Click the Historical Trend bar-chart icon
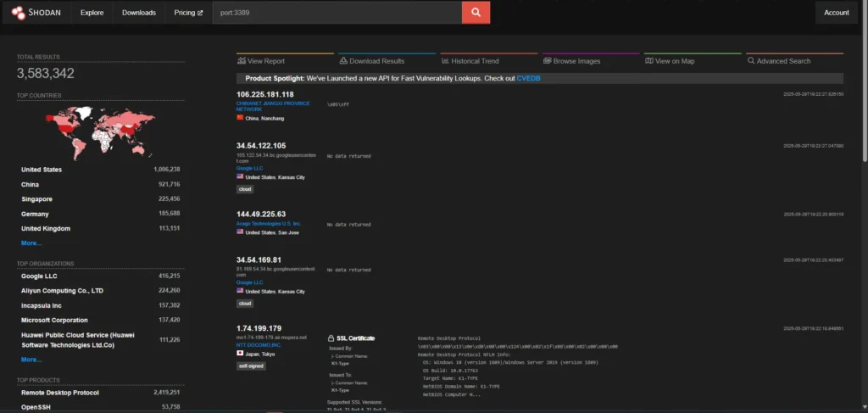Image resolution: width=868 pixels, height=413 pixels. 445,60
